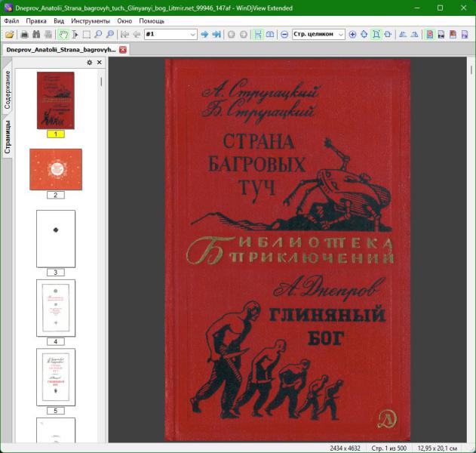This screenshot has height=453, width=476.
Task: Open thumbnails panel settings gear
Action: click(90, 63)
